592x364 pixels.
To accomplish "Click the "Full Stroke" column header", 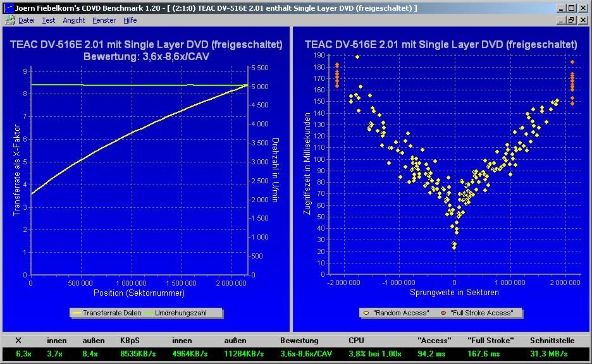I will (x=490, y=340).
